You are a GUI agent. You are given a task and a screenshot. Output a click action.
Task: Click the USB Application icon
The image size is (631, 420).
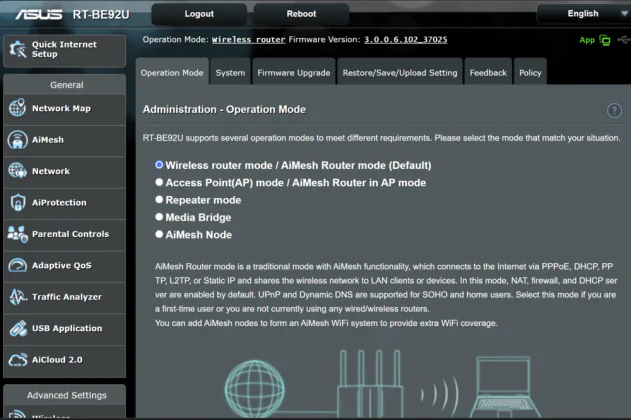[18, 328]
